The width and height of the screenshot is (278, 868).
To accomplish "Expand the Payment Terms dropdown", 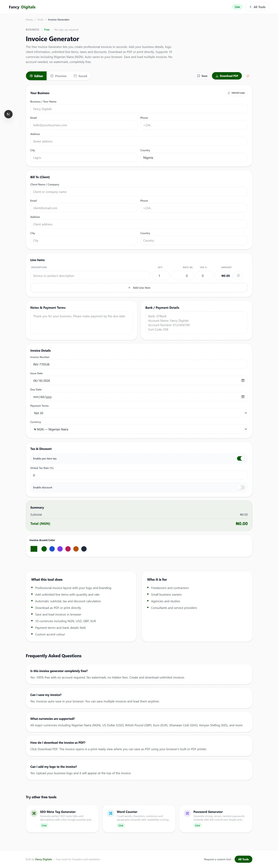I will [x=139, y=413].
